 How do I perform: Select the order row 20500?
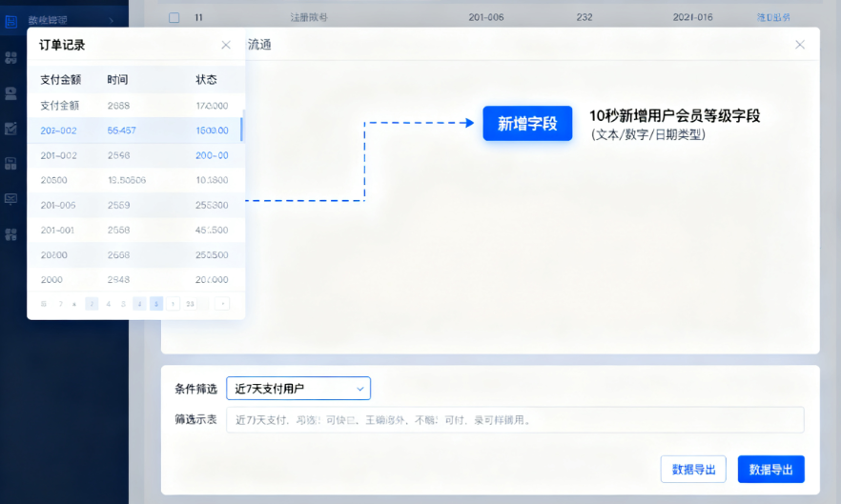click(135, 180)
